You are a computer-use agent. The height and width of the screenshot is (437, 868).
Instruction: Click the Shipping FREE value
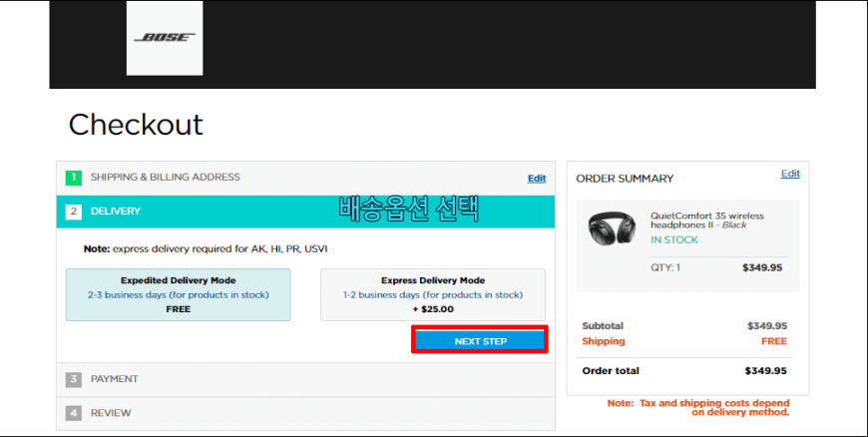click(x=774, y=341)
